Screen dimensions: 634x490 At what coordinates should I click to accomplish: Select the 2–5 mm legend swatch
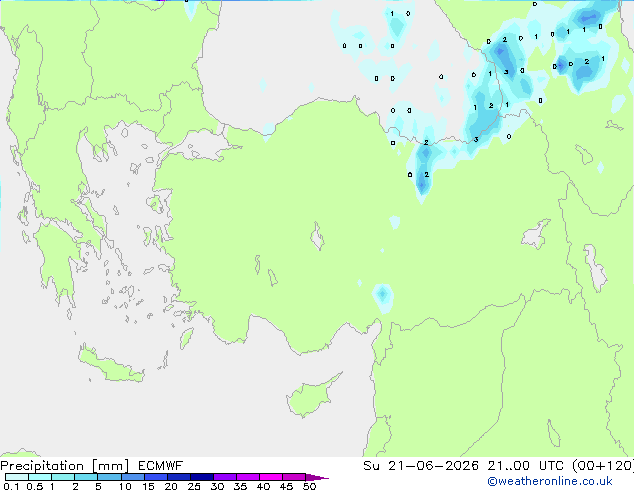[x=86, y=477]
